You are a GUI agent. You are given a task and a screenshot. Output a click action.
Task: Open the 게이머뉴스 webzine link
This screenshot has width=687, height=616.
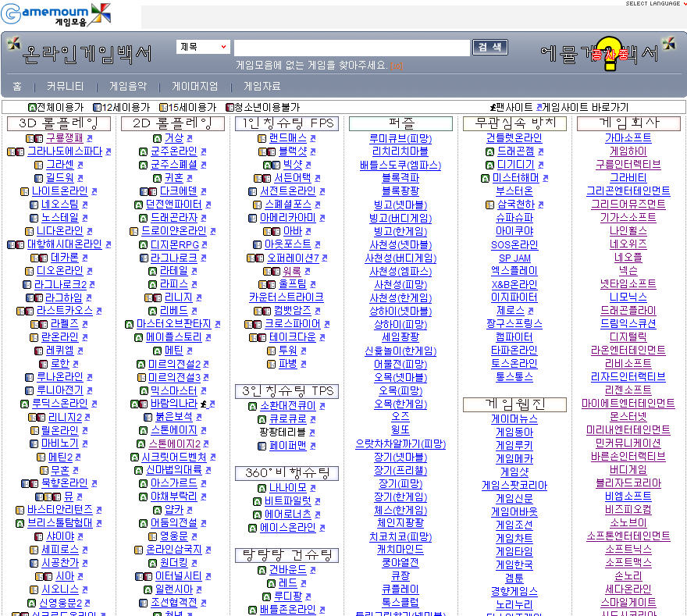tap(514, 419)
